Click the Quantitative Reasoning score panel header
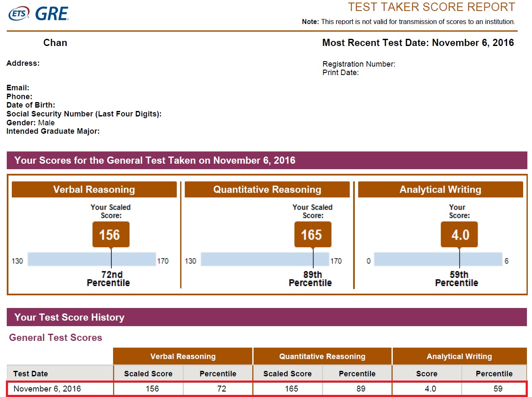Image resolution: width=532 pixels, height=397 pixels. tap(267, 189)
